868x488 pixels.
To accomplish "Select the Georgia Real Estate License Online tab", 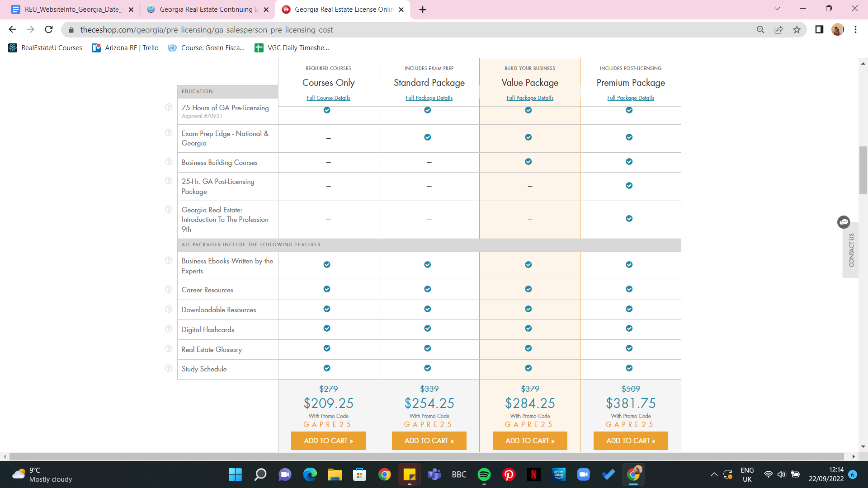I will (342, 9).
